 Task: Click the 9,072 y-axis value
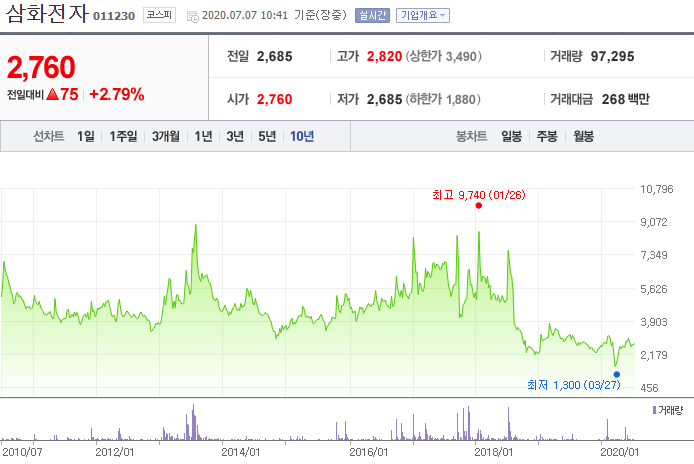654,222
